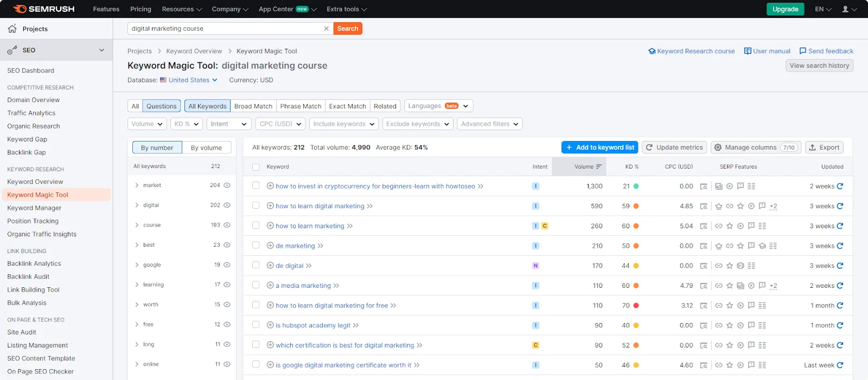
Task: Click the SEO section icon in sidebar
Action: tap(12, 50)
